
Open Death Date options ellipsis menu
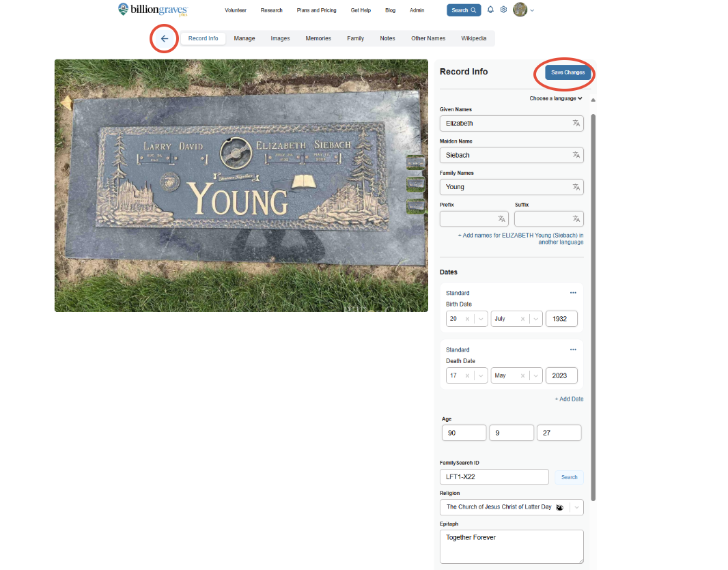point(573,350)
